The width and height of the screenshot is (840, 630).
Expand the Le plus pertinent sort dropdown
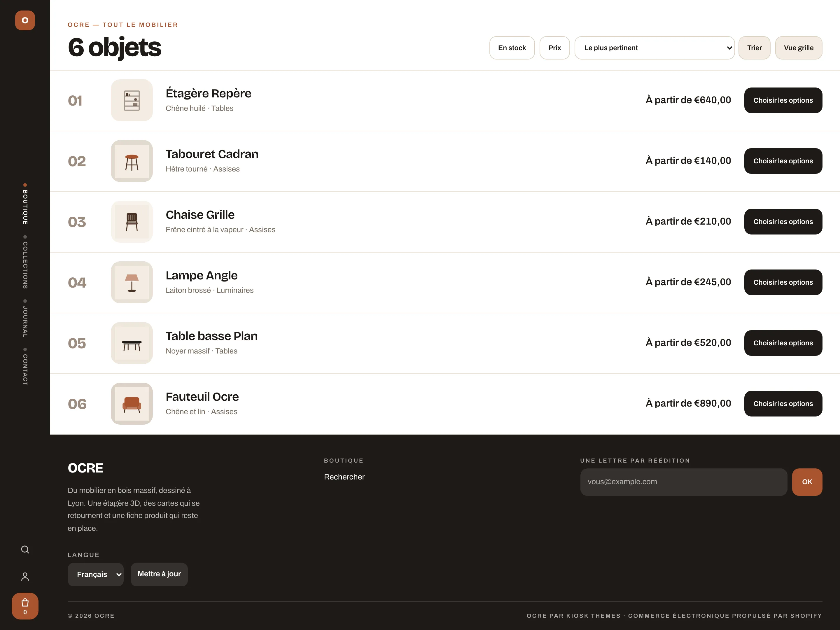click(x=655, y=48)
